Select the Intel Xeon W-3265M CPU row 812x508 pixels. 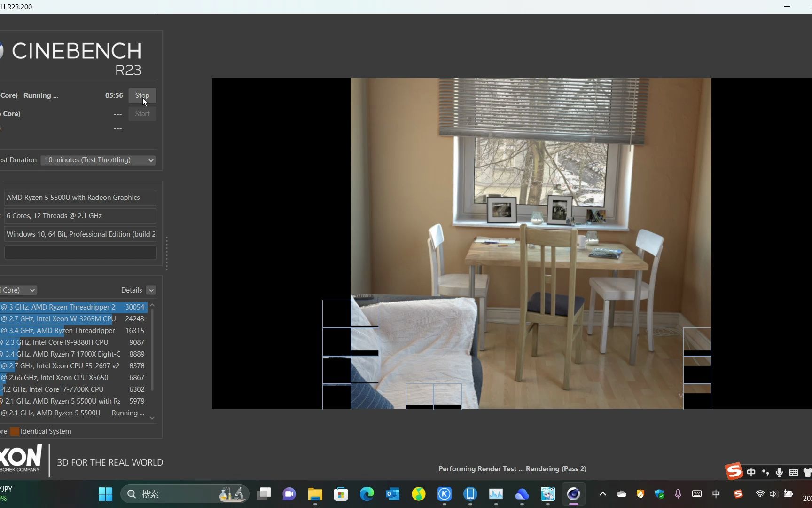(74, 319)
